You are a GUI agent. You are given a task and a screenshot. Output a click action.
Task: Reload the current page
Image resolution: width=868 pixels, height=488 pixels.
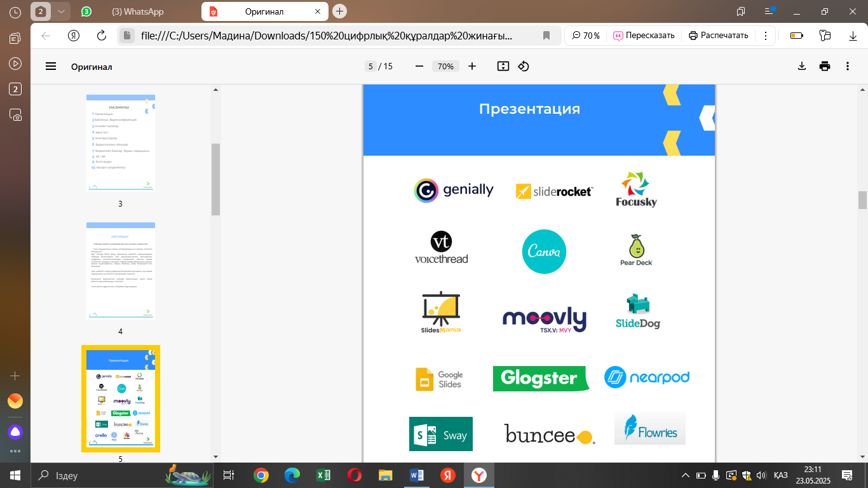[101, 36]
